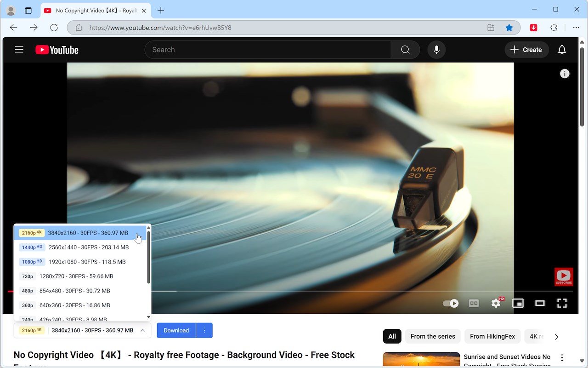Toggle theater mode view

point(540,303)
